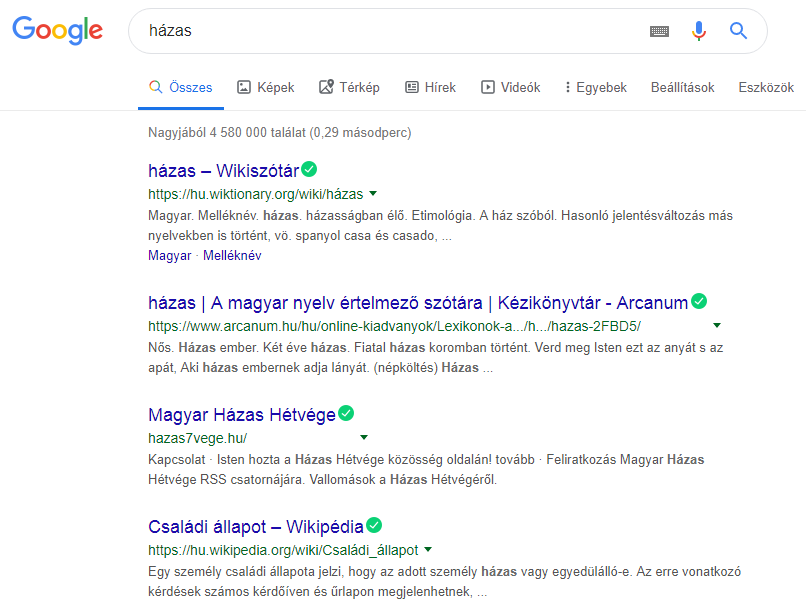This screenshot has height=610, width=806.
Task: Switch to the Térkép tab
Action: click(x=350, y=87)
